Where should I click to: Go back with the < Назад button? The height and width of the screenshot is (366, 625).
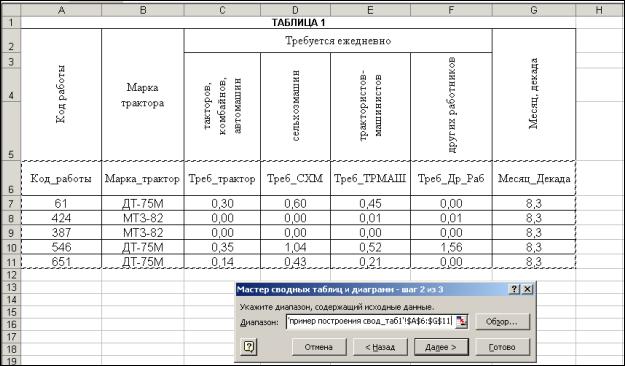[380, 347]
